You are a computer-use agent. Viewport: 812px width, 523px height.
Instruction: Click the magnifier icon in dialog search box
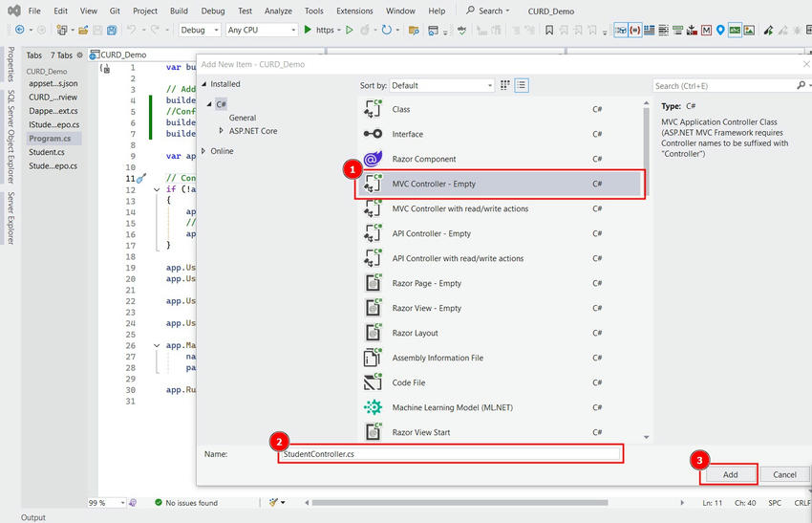(801, 85)
